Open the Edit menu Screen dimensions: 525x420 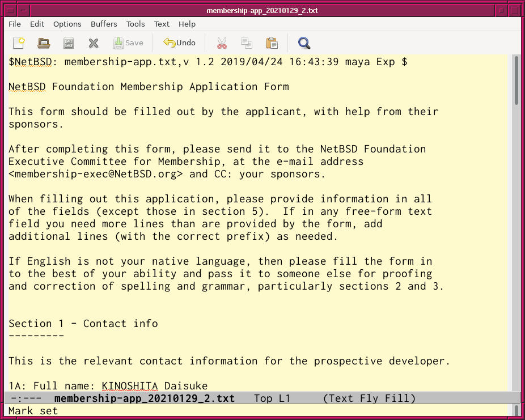pyautogui.click(x=37, y=24)
